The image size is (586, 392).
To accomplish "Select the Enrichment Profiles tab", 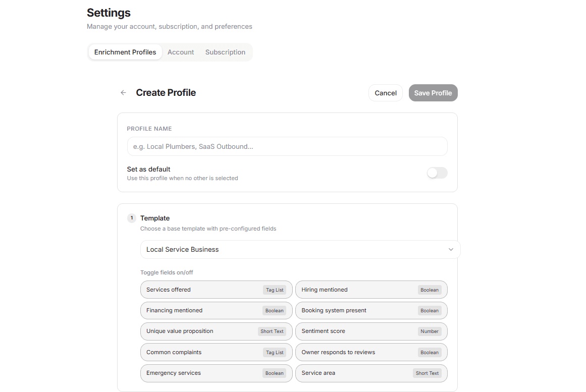I will (125, 52).
